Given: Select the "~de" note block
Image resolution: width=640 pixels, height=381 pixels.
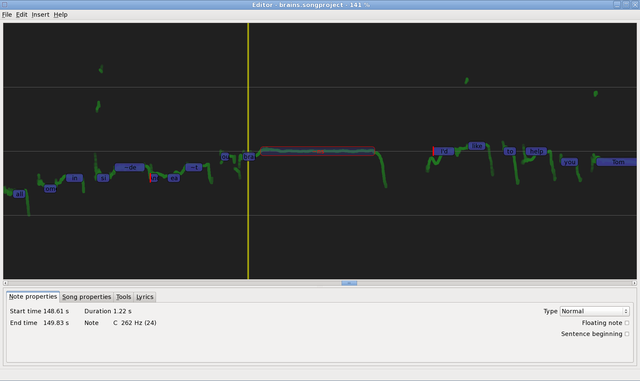Looking at the screenshot, I should pos(129,167).
